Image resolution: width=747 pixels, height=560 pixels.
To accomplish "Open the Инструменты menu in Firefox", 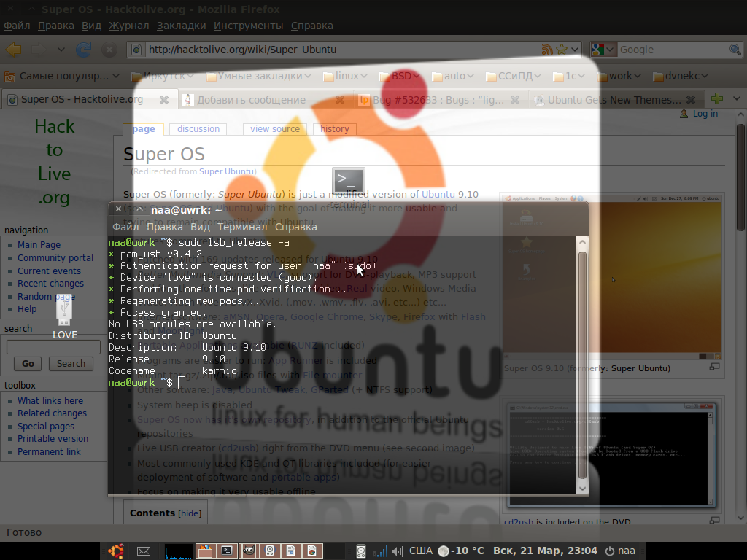I will [x=248, y=26].
